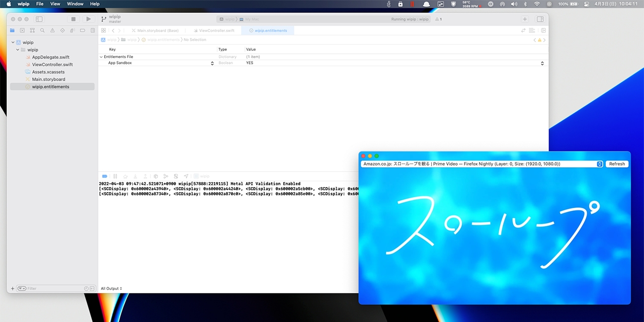Screen dimensions: 644x322
Task: Click the App Sandbox key value stepper
Action: pyautogui.click(x=212, y=63)
